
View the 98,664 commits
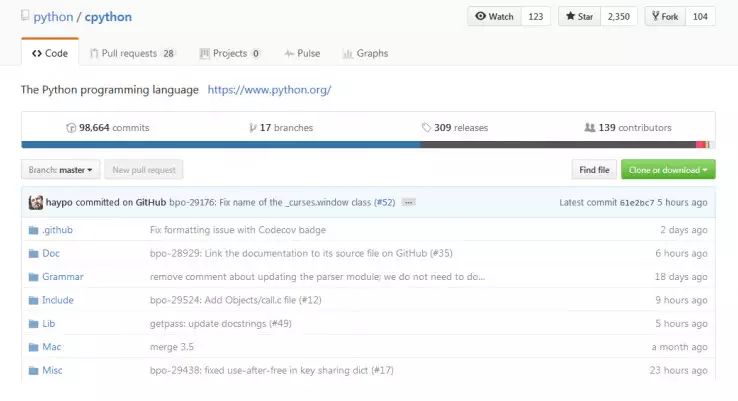click(108, 128)
